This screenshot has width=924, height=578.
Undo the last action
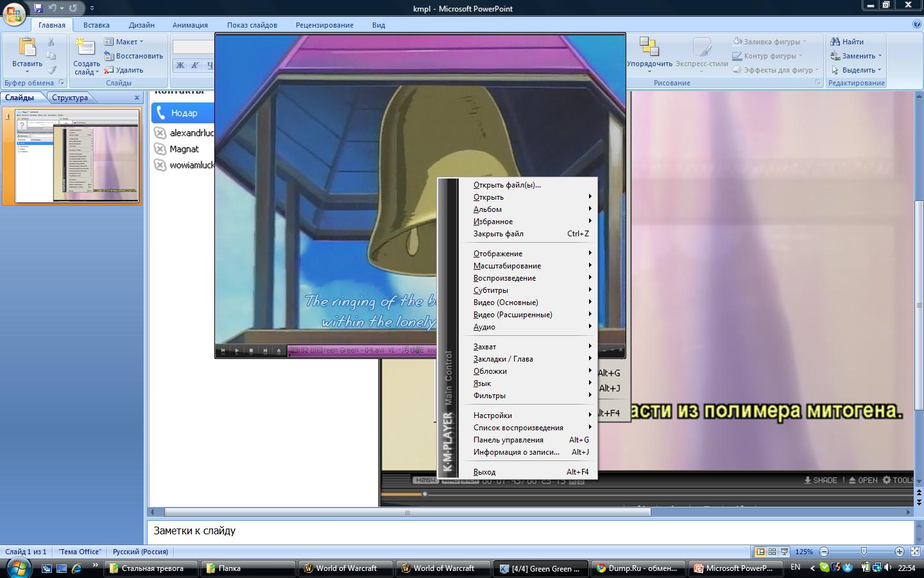click(52, 8)
